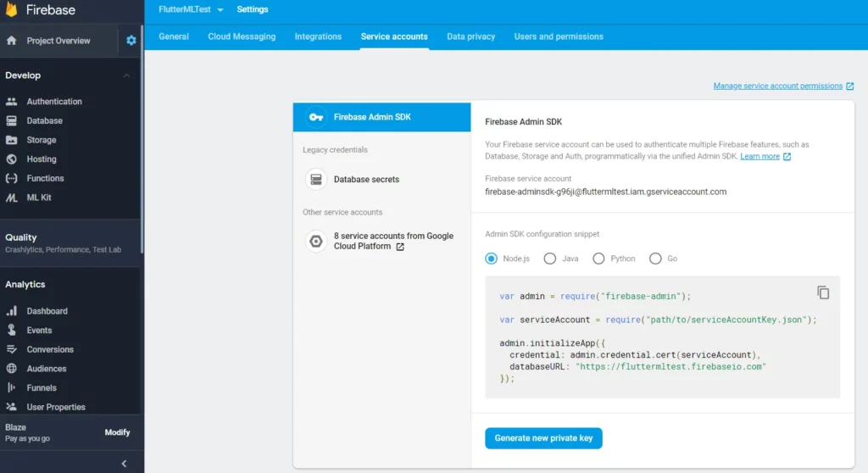Click the Google Cloud Platform hexagon icon
Image resolution: width=868 pixels, height=473 pixels.
316,241
